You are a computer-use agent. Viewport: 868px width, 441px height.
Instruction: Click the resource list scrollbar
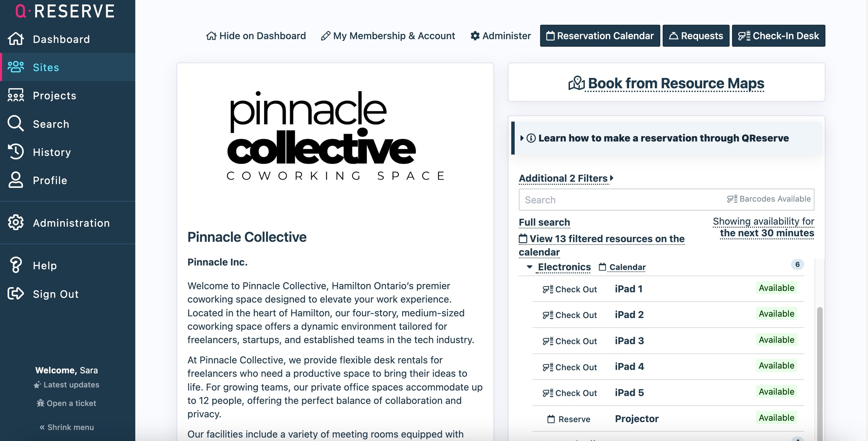click(820, 361)
